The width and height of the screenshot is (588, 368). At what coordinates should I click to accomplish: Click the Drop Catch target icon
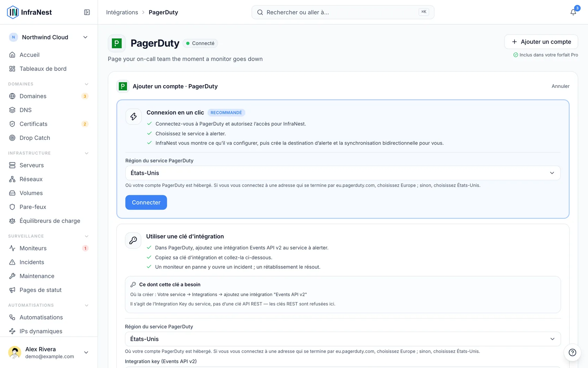pos(12,138)
